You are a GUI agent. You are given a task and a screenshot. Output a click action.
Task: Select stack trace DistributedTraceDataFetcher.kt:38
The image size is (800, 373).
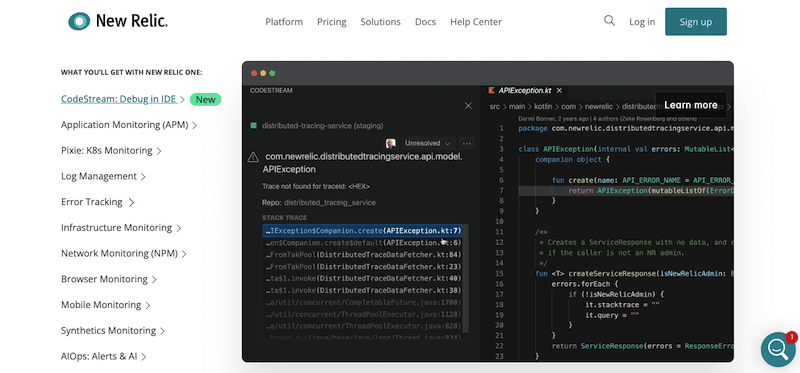(x=363, y=290)
